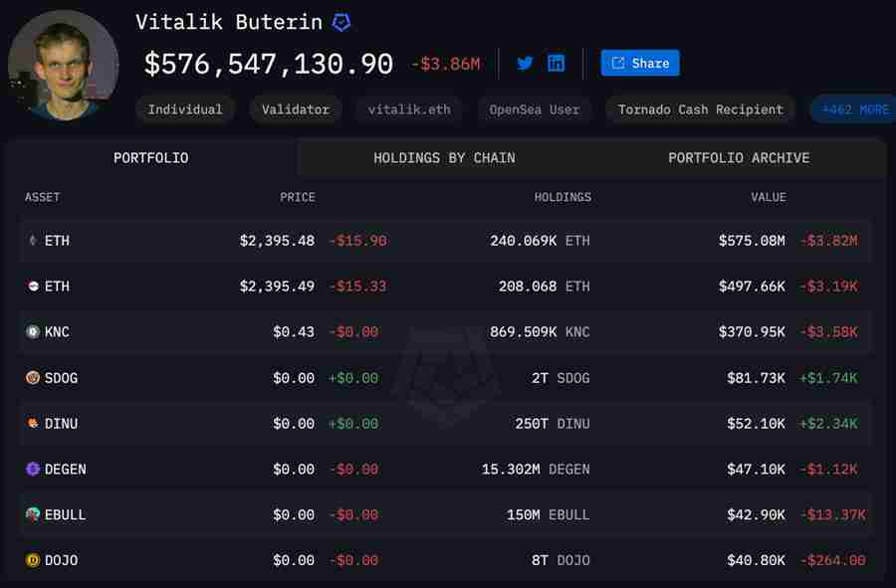Click the DINU token icon

31,424
